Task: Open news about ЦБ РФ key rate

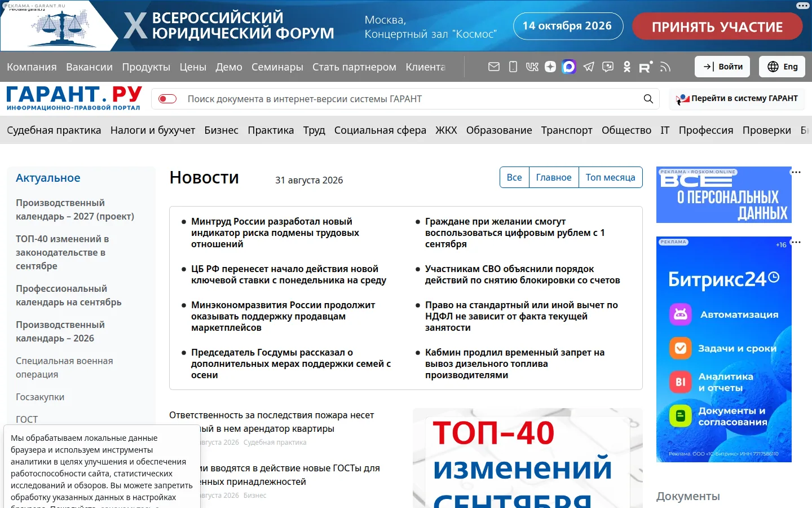Action: [x=289, y=274]
